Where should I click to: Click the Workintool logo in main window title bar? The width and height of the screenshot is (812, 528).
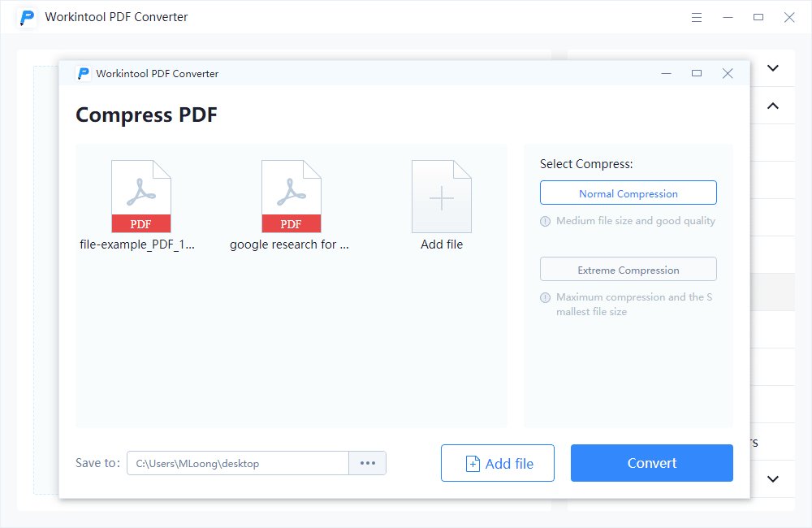click(27, 17)
